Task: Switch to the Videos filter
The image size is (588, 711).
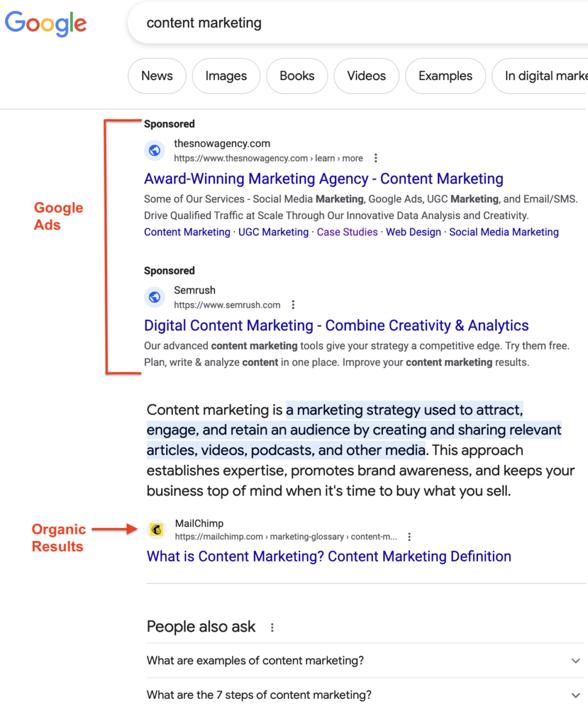Action: pos(366,76)
